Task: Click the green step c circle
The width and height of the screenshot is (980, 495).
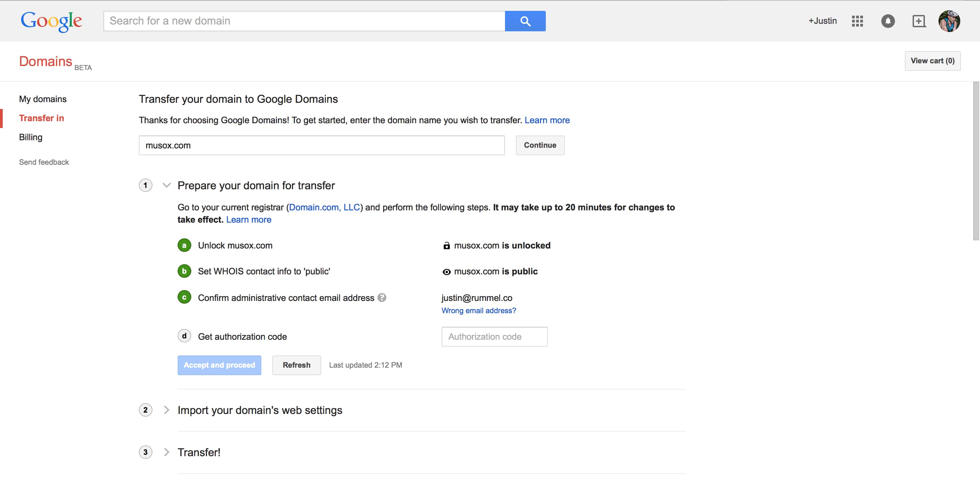Action: [184, 297]
